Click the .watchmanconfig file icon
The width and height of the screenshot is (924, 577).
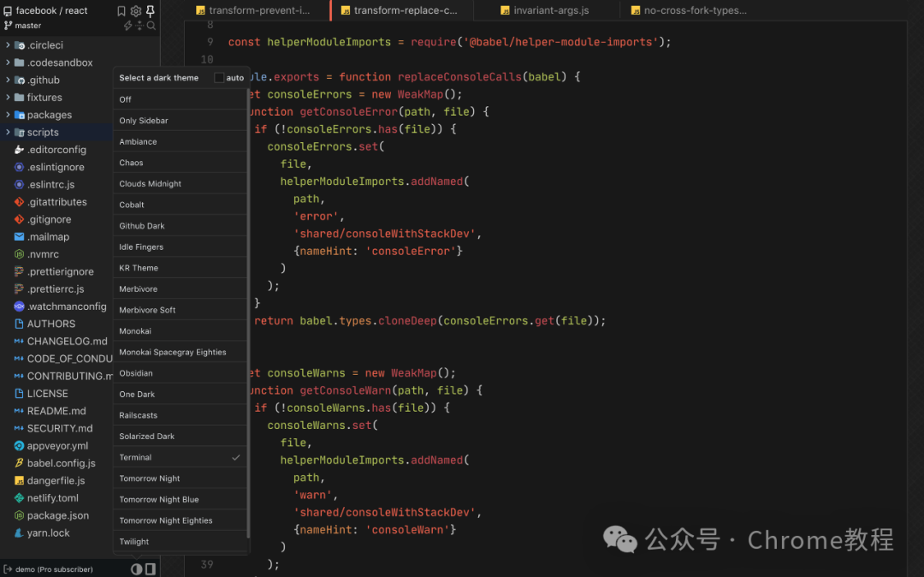[x=19, y=306]
